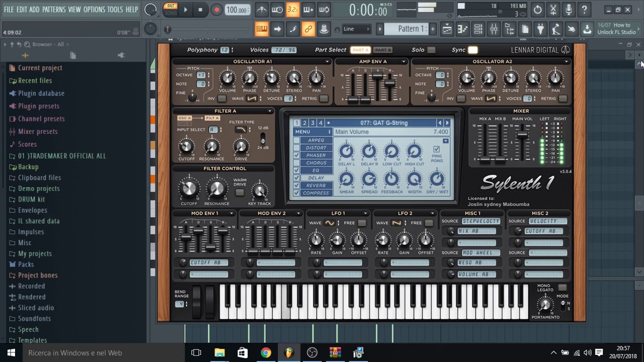Toggle the LFO 1 FREE switch
This screenshot has width=644, height=362.
[x=362, y=223]
